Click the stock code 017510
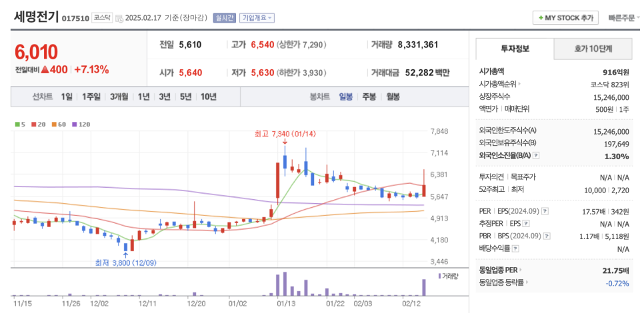Viewport: 644px width, 313px height. [x=75, y=19]
